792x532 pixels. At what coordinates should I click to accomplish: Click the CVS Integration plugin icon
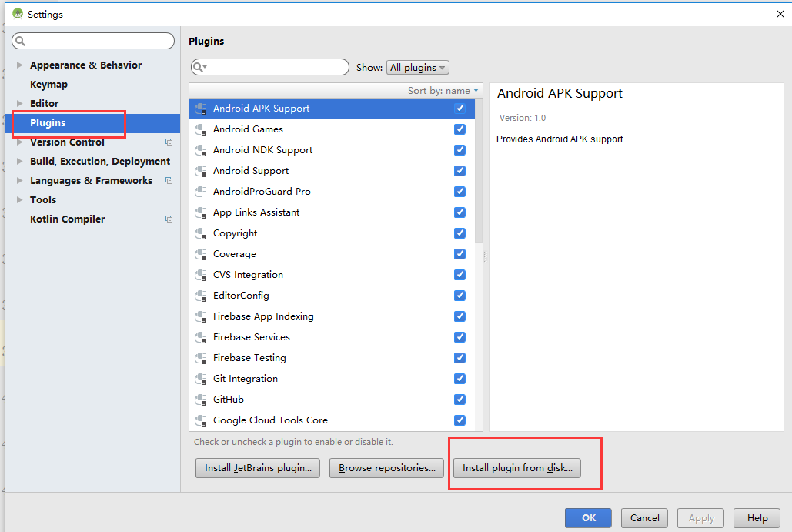click(x=201, y=275)
